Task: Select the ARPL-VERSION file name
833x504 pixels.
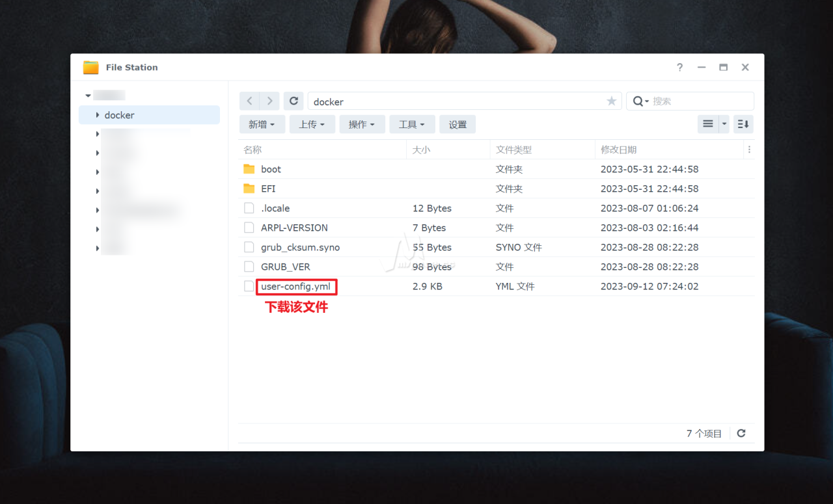Action: click(294, 228)
